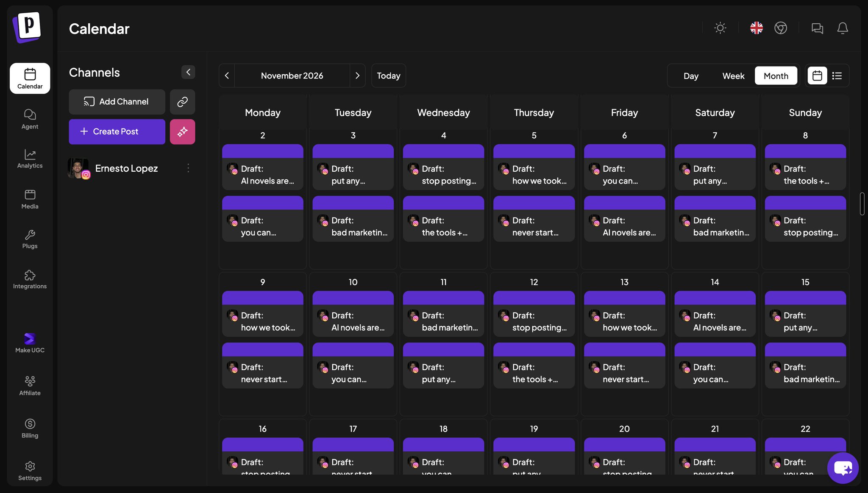This screenshot has width=868, height=493.
Task: Open the support chat bubble
Action: 843,468
